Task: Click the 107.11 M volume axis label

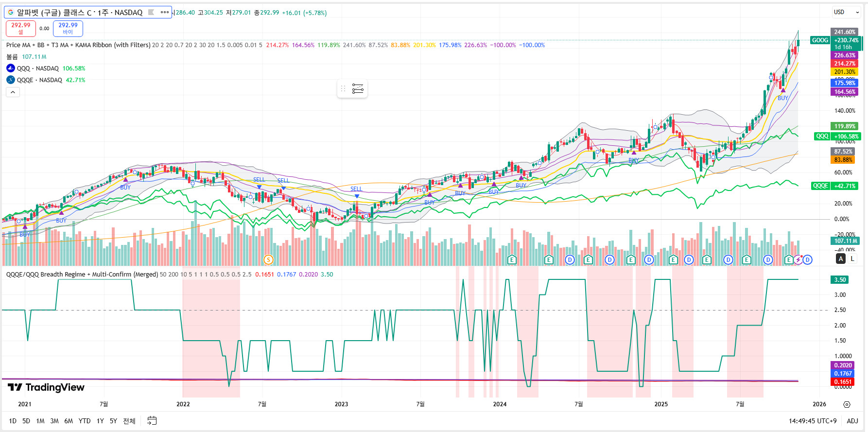Action: tap(846, 241)
